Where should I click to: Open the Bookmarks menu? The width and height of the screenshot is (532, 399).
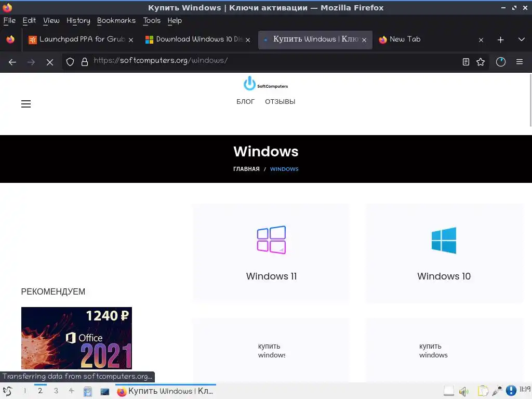116,21
